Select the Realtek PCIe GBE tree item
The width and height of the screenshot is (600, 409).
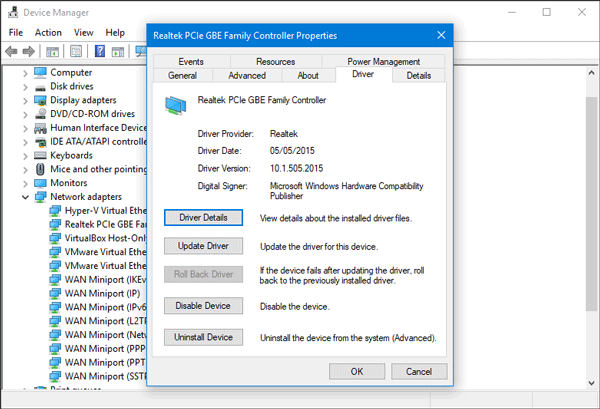click(x=105, y=225)
